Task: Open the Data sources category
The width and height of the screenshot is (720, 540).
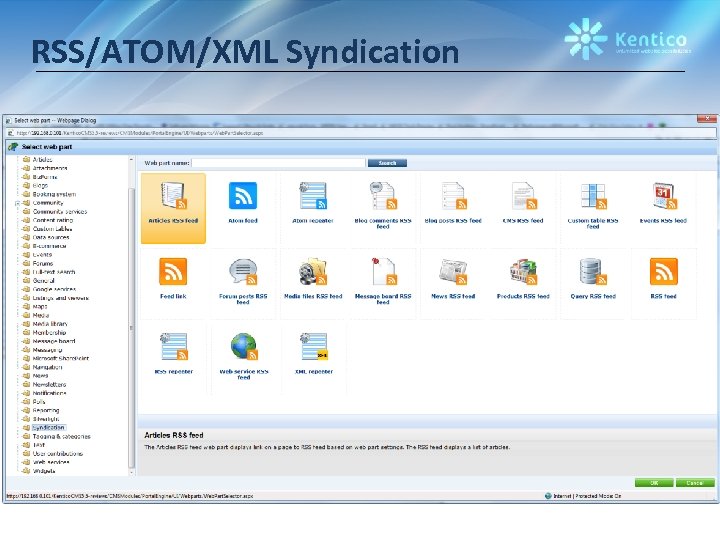Action: pos(51,237)
